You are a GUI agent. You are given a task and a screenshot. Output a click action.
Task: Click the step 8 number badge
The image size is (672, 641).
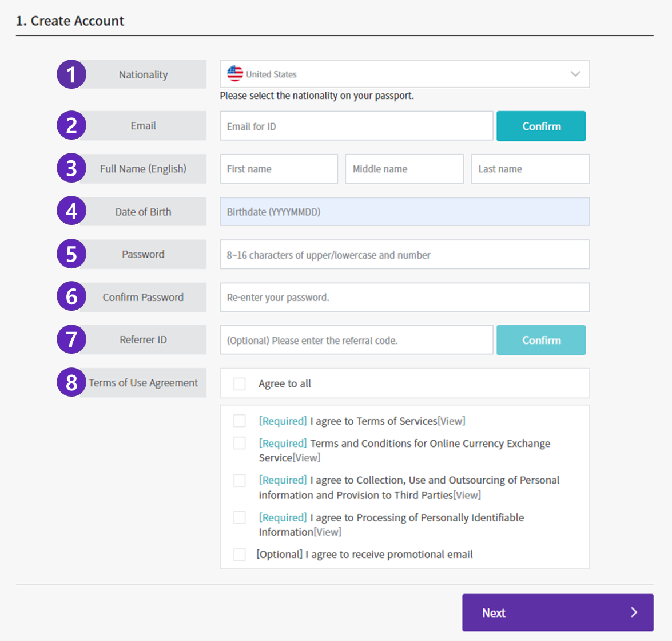pyautogui.click(x=71, y=382)
